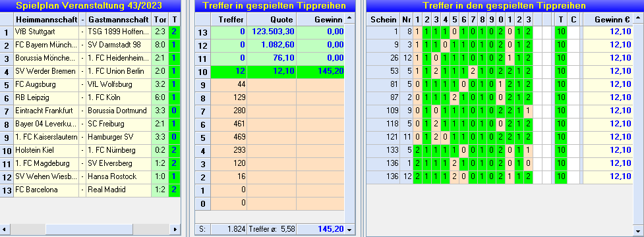The height and width of the screenshot is (237, 644).
Task: Select row header 13 in middle Treffer table
Action: [x=202, y=32]
